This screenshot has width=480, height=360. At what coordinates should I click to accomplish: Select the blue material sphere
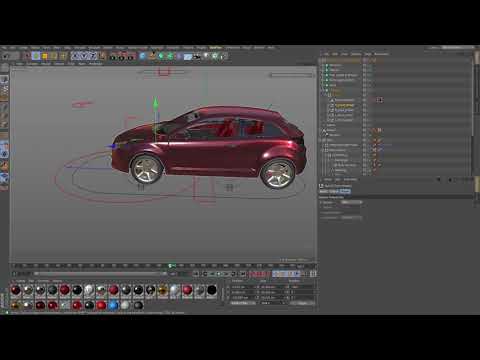pyautogui.click(x=113, y=305)
